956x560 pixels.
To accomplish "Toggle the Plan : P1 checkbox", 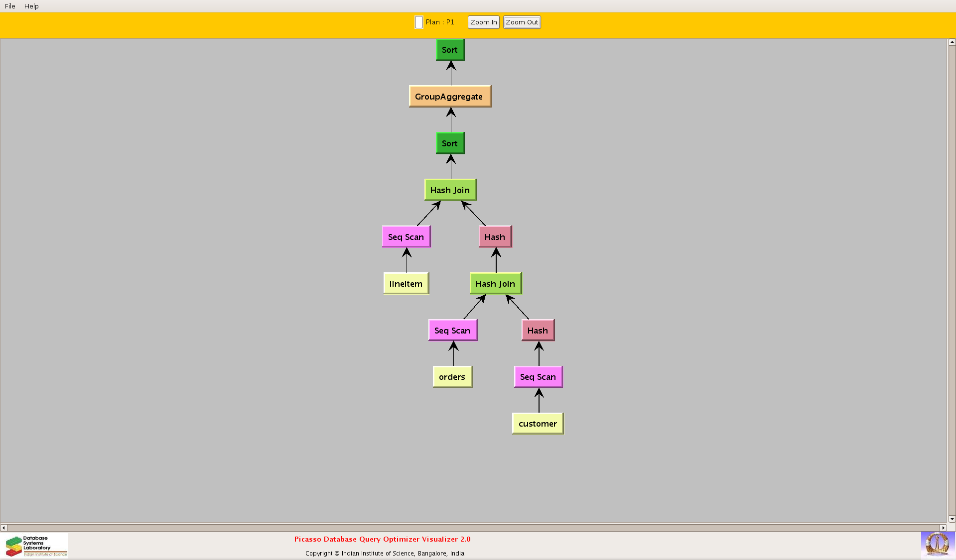I will click(x=419, y=22).
